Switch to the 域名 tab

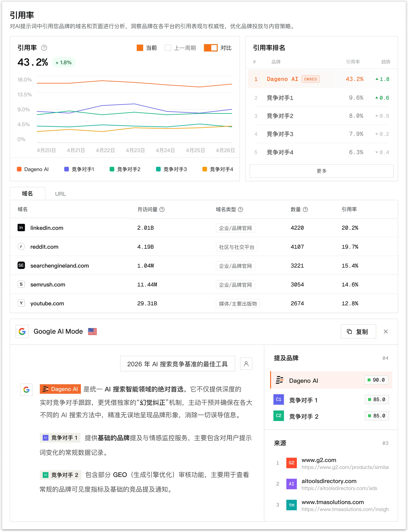coord(27,194)
